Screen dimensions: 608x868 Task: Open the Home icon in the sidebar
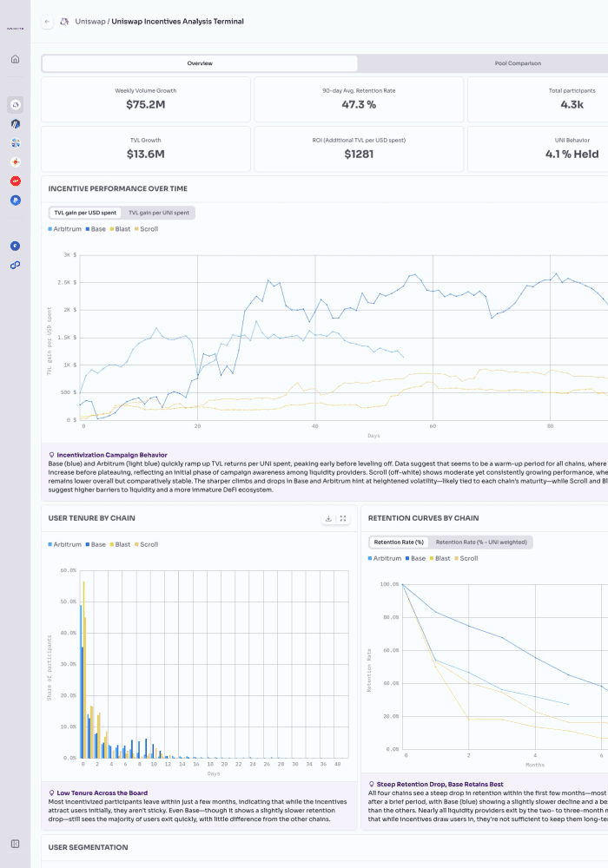[x=16, y=59]
